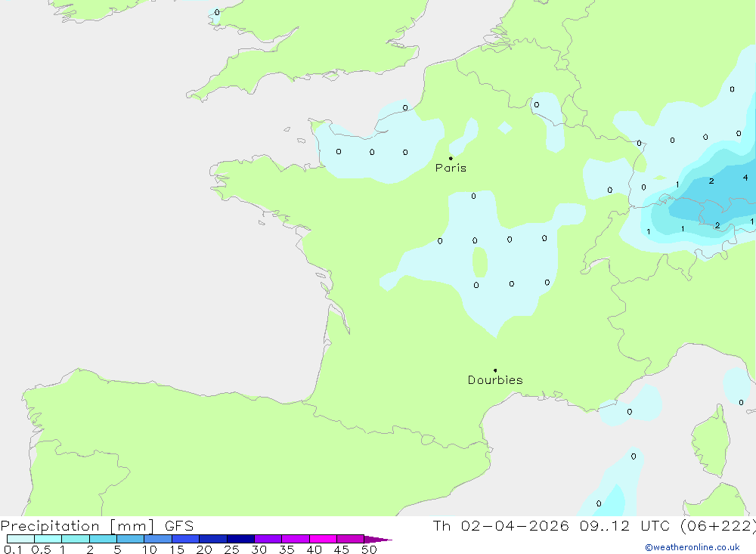Viewport: 756px width, 554px height.
Task: Select the 20 mm dark blue swatch
Action: (x=212, y=539)
